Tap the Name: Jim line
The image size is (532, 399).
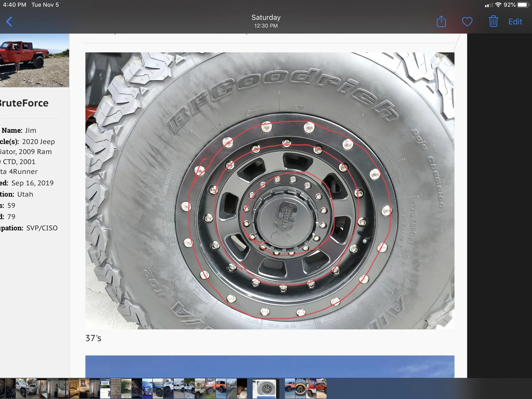pos(19,130)
